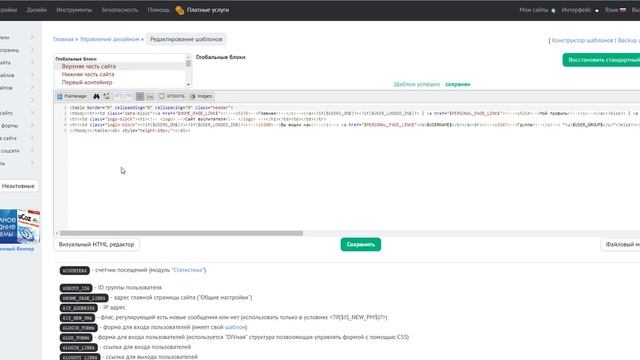This screenshot has height=360, width=640.
Task: Open the Язык language dropdown
Action: 611,10
